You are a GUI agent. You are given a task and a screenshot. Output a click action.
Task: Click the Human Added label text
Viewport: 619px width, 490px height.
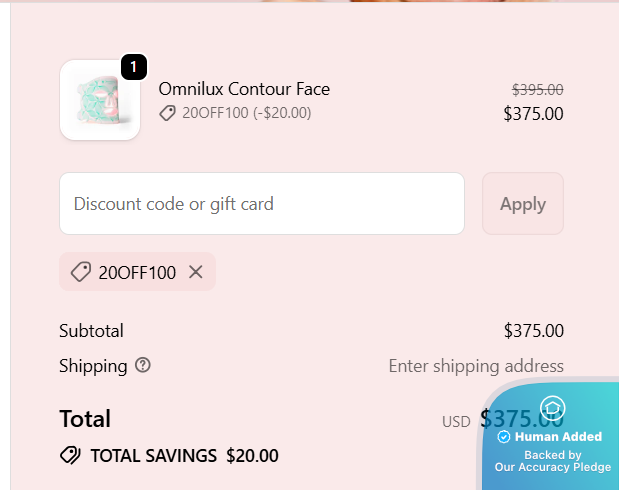pyautogui.click(x=558, y=437)
